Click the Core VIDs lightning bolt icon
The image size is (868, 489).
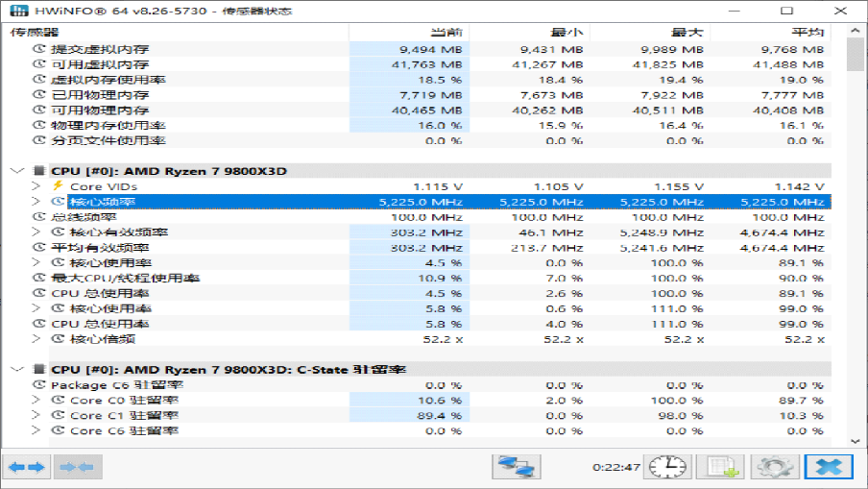pos(58,186)
